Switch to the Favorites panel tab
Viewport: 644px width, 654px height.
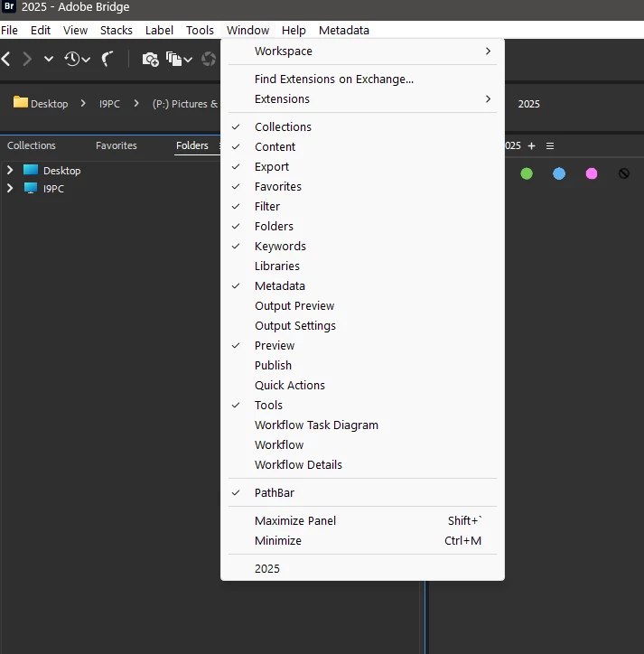pyautogui.click(x=117, y=145)
